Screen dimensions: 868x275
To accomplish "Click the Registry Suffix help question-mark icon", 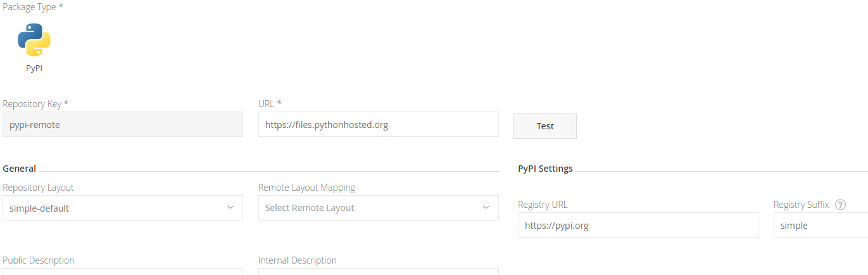I will point(841,205).
